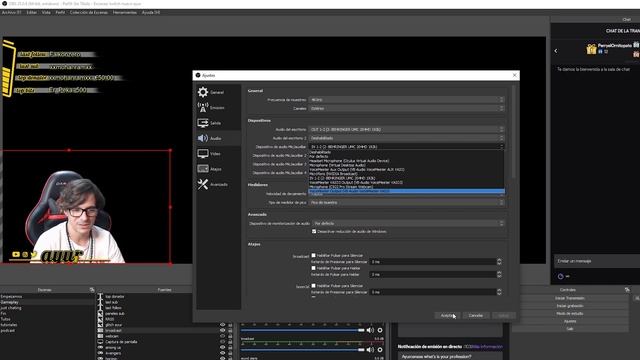This screenshot has width=640, height=360.
Task: Open the General settings gear section
Action: tap(218, 92)
